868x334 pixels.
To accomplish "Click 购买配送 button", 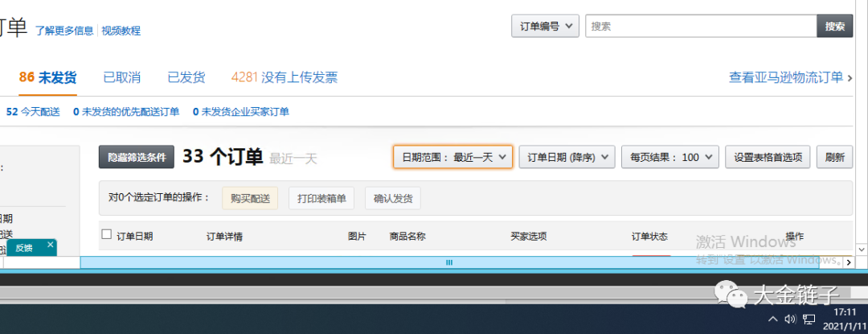I will 250,198.
